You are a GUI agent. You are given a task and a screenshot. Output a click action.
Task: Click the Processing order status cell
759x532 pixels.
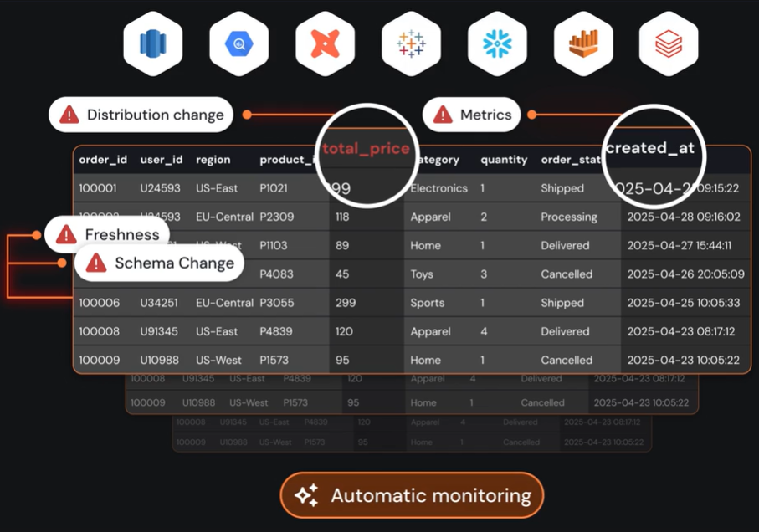[569, 217]
